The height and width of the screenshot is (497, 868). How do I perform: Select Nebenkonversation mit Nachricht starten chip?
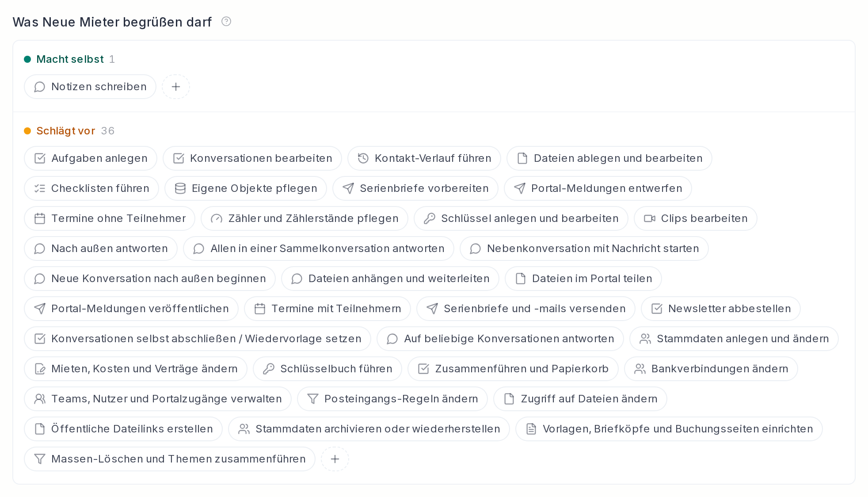pos(584,248)
